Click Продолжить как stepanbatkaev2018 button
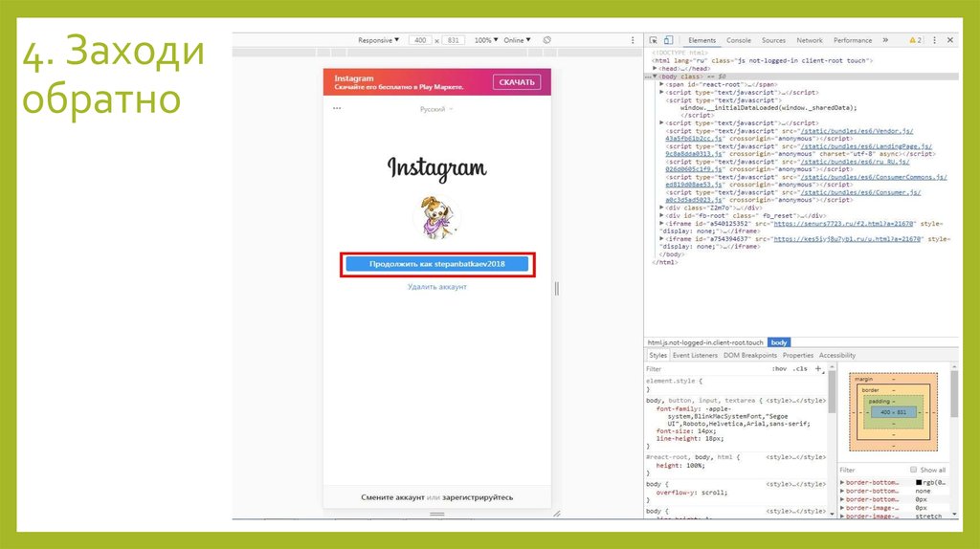 (x=436, y=264)
